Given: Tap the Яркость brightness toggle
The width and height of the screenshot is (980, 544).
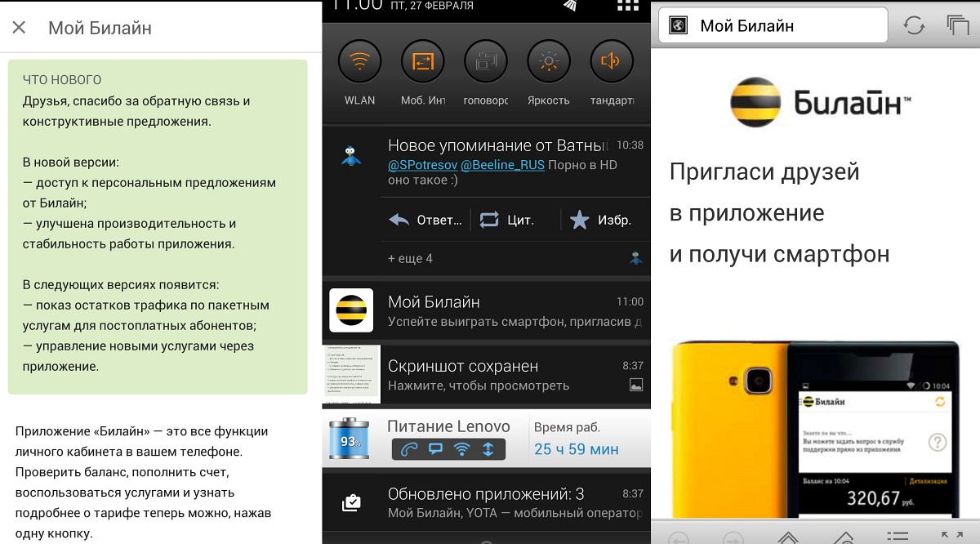Looking at the screenshot, I should coord(549,61).
